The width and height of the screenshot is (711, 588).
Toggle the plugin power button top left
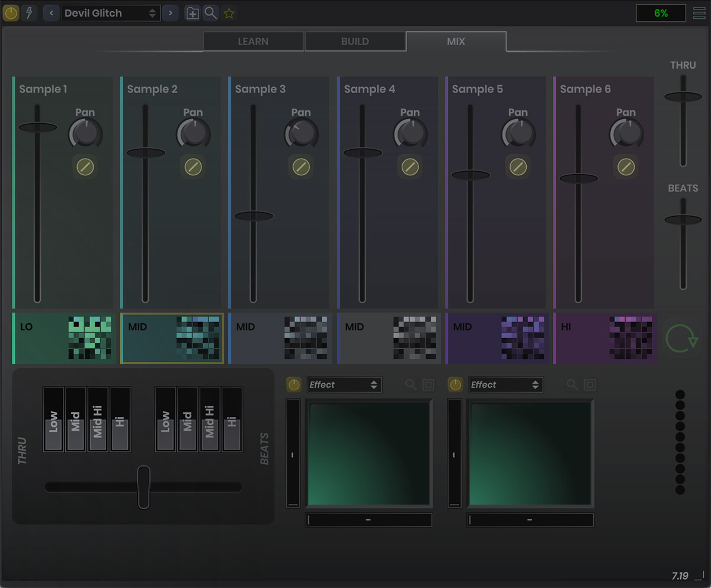pos(11,12)
